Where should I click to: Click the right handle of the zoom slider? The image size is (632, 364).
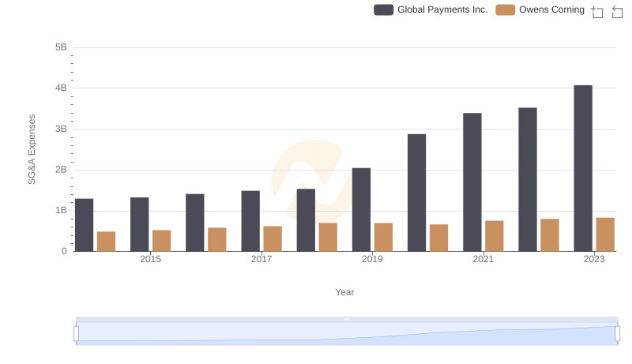pos(617,333)
